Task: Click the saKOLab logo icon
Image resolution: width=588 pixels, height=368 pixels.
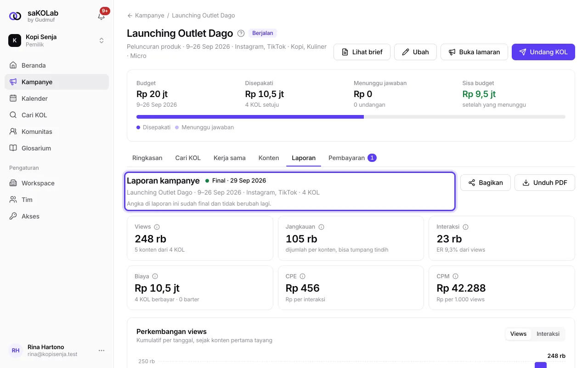Action: tap(15, 16)
